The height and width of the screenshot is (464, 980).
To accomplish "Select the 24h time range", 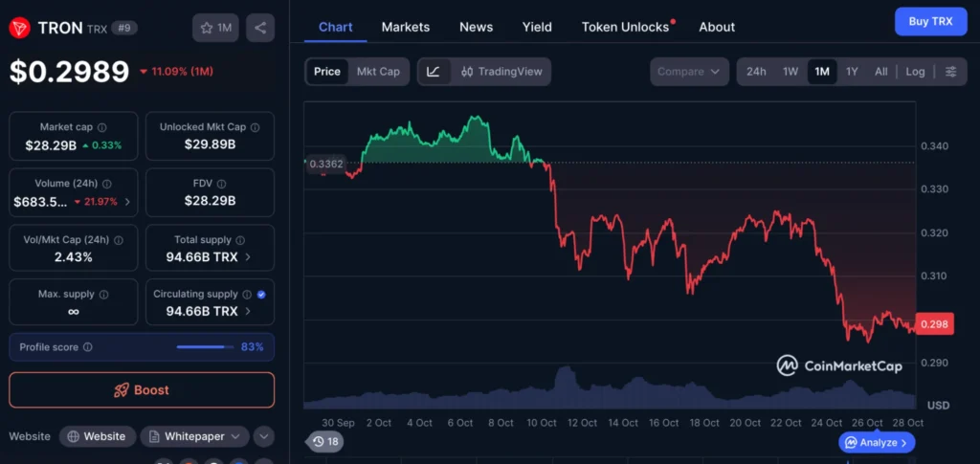I will pyautogui.click(x=756, y=72).
